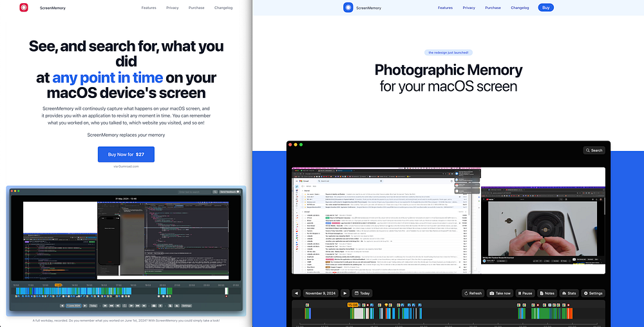
Task: Jump to first capture in gray app toolbar
Action: coord(105,306)
